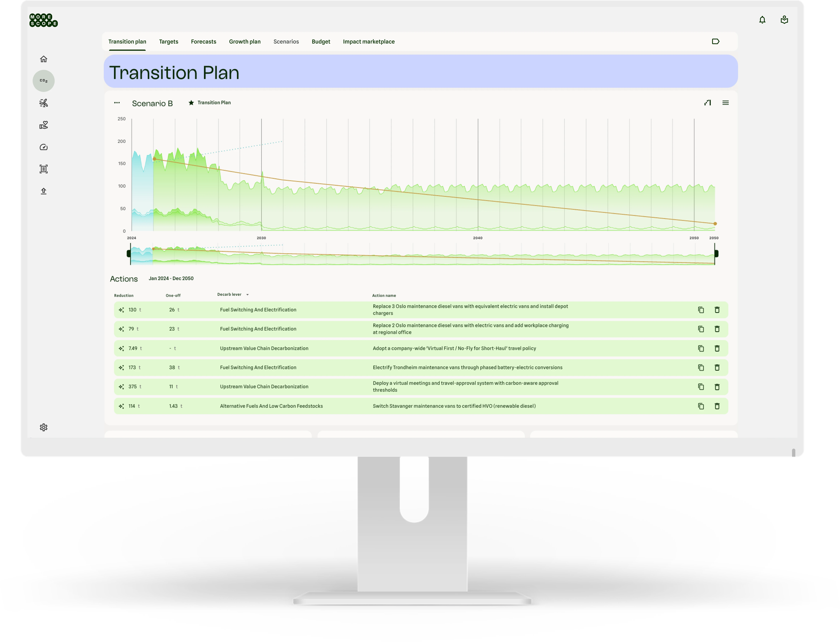Open settings gear in sidebar
Screen dimensions: 840x642
click(x=44, y=427)
